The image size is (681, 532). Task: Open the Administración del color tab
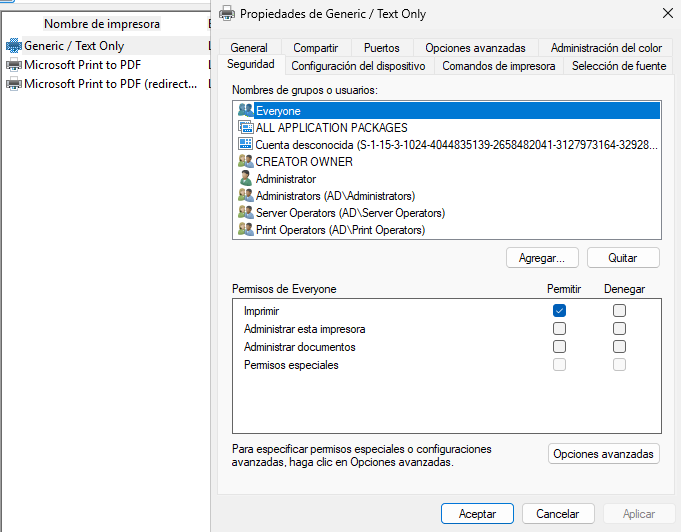606,48
